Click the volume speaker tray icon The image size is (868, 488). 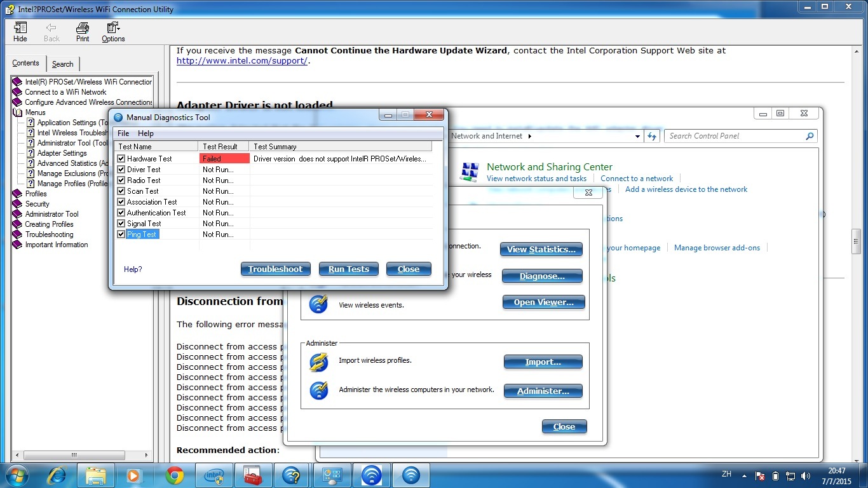[806, 475]
